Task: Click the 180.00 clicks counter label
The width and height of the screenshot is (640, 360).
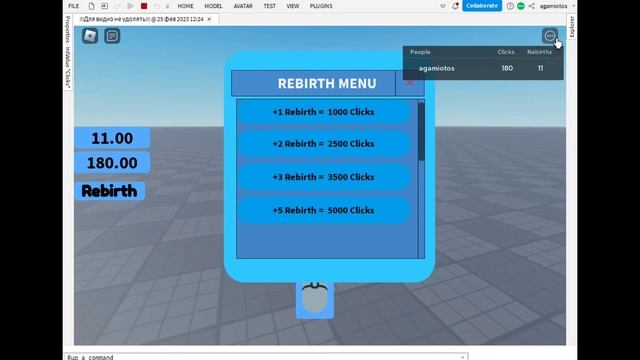Action: pyautogui.click(x=112, y=163)
